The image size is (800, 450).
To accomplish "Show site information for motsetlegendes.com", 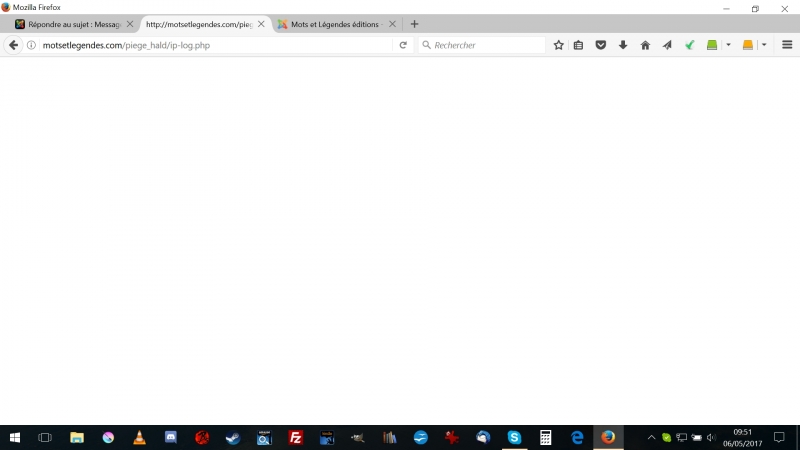I will (x=32, y=45).
